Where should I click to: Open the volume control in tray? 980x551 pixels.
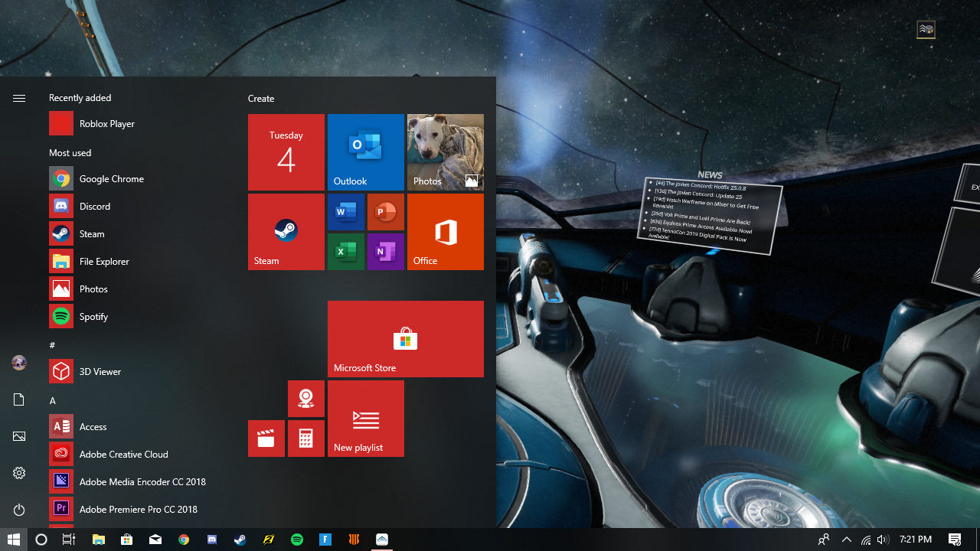click(883, 540)
